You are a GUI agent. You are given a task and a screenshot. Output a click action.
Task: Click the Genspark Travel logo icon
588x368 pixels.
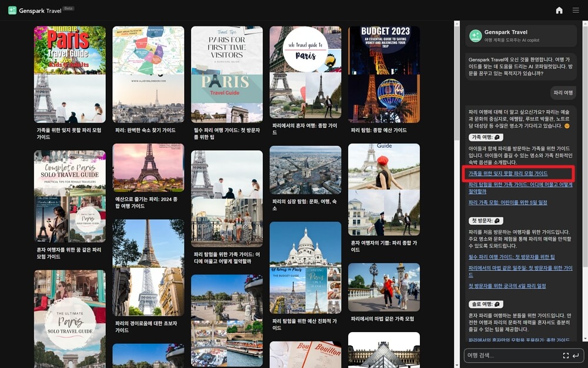coord(12,10)
